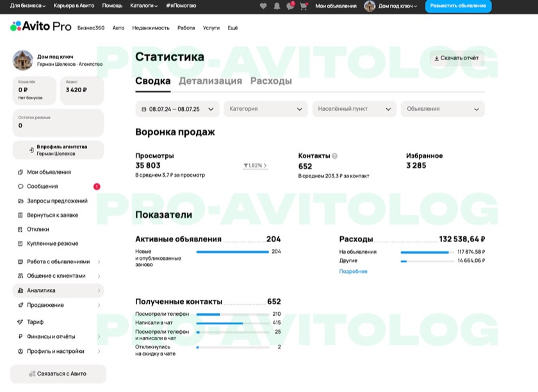Click the Вернуться к заявке sidebar icon

pyautogui.click(x=20, y=215)
